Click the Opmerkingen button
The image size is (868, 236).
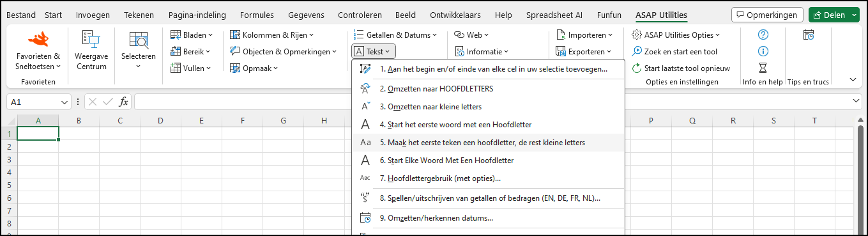[x=768, y=15]
